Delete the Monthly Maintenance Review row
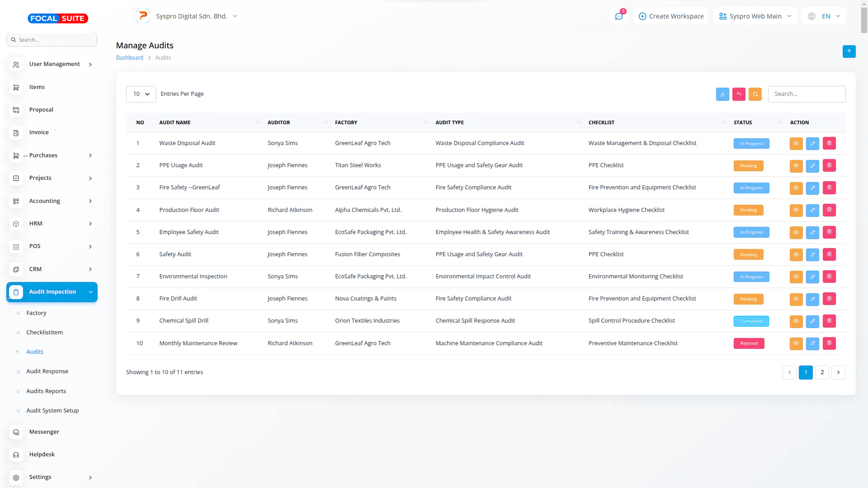Viewport: 868px width, 488px height. [x=829, y=343]
